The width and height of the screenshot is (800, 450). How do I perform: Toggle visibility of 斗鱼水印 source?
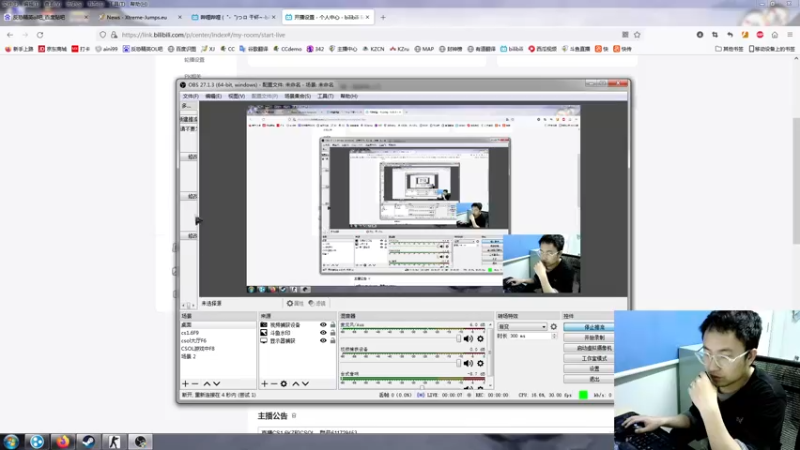point(323,333)
